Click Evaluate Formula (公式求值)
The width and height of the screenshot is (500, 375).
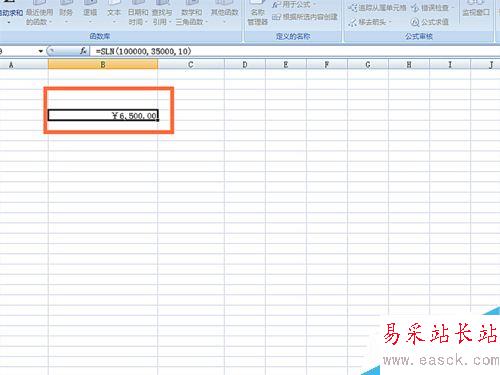(430, 22)
